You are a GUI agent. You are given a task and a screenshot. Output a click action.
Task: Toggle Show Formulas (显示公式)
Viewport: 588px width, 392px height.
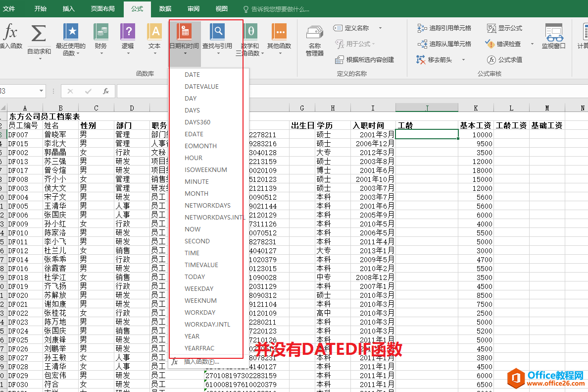coord(505,28)
